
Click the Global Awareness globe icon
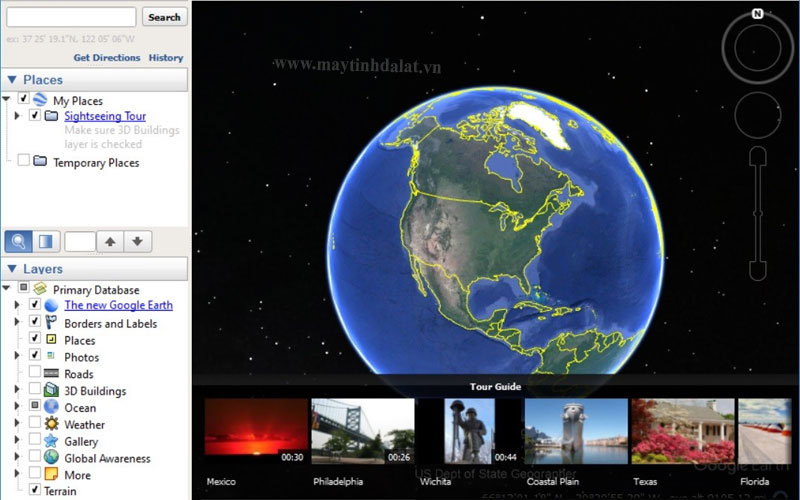(51, 457)
